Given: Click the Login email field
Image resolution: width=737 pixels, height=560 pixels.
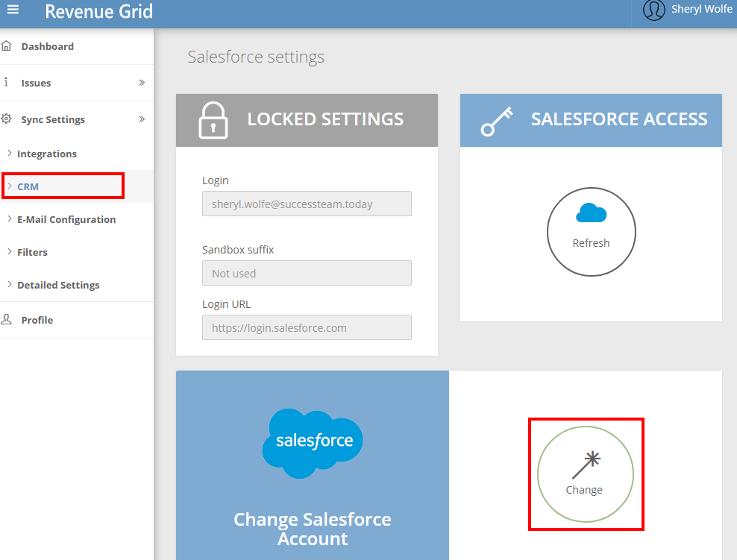Looking at the screenshot, I should 307,204.
